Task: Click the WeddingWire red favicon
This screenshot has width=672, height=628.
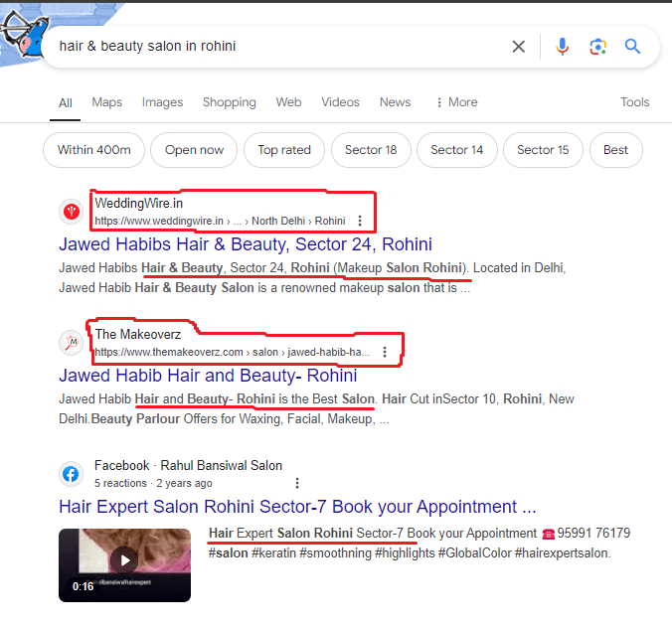Action: 72,212
